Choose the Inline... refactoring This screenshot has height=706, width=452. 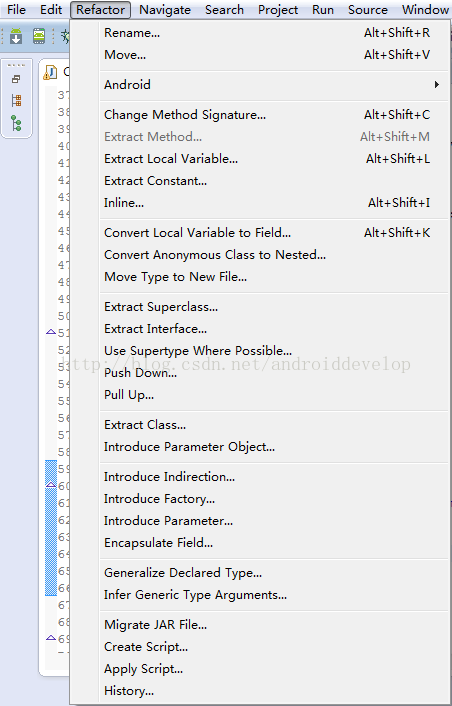(267, 203)
